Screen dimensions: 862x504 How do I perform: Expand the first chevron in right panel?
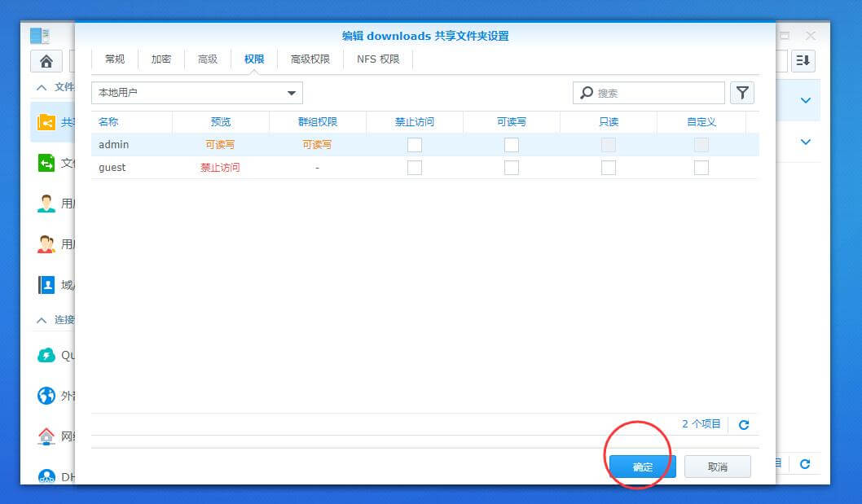805,101
